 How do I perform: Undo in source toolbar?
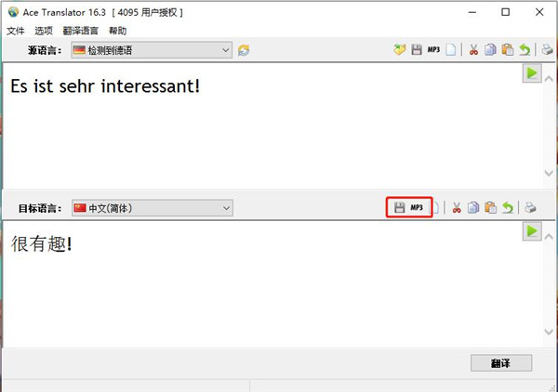(x=525, y=50)
